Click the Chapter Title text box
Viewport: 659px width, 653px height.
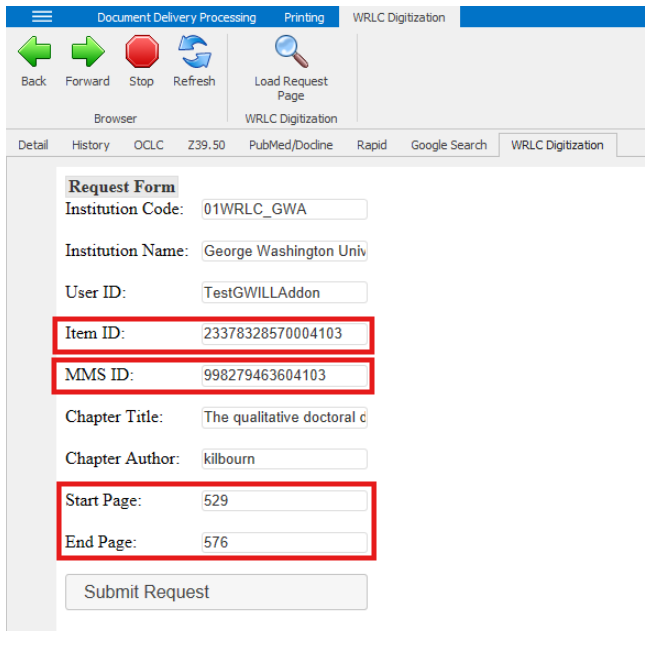(x=284, y=417)
